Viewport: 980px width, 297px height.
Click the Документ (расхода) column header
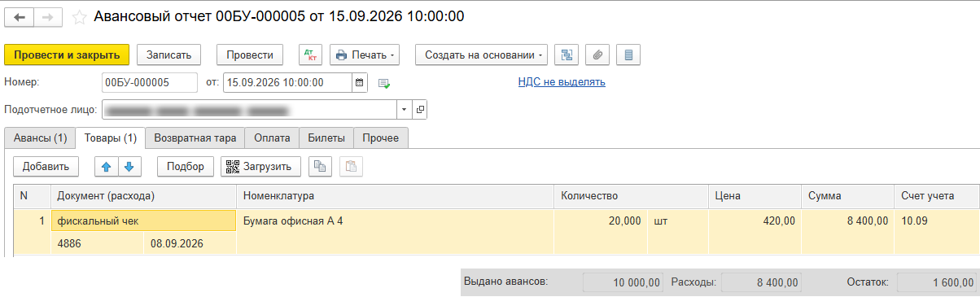[x=144, y=196]
